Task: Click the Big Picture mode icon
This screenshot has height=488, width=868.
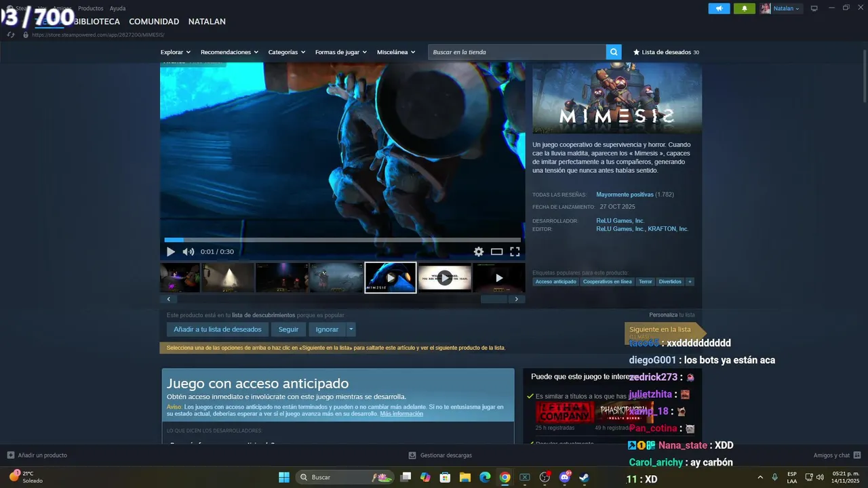Action: click(814, 8)
